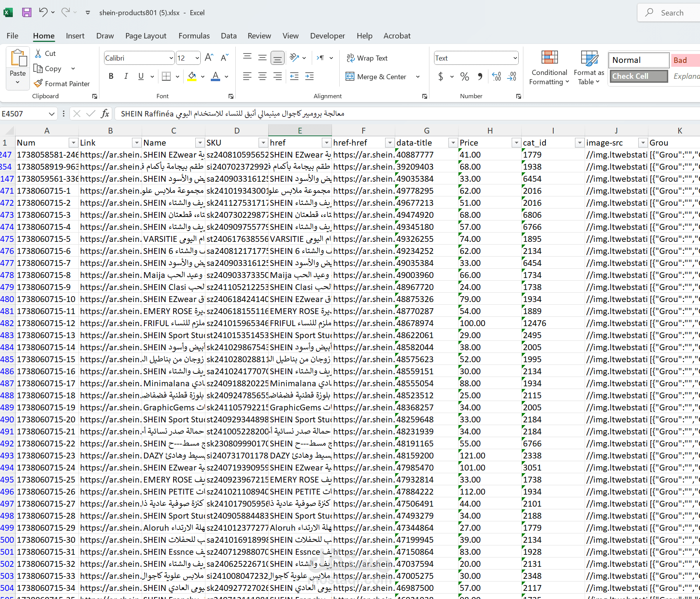Apply cell borders icon

(x=166, y=76)
